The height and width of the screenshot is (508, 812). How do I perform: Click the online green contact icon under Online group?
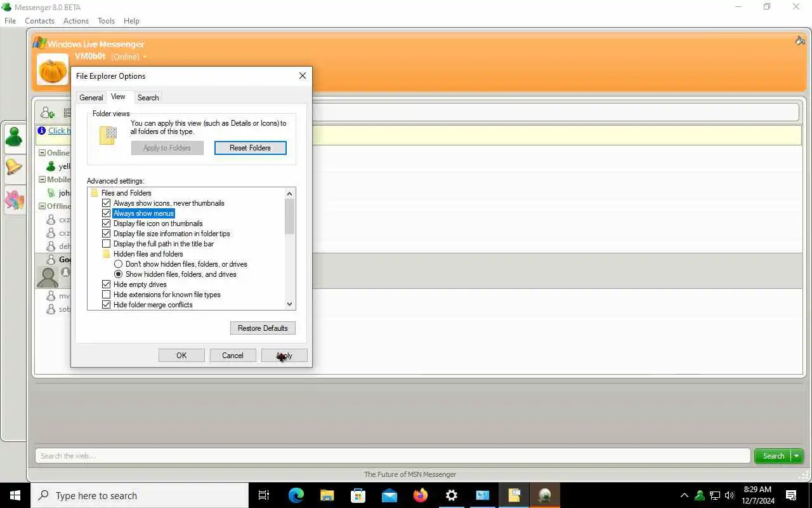(x=51, y=166)
